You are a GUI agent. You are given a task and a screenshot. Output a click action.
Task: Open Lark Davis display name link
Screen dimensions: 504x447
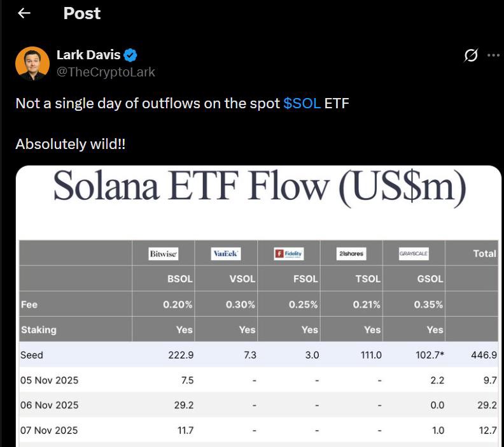(x=88, y=55)
